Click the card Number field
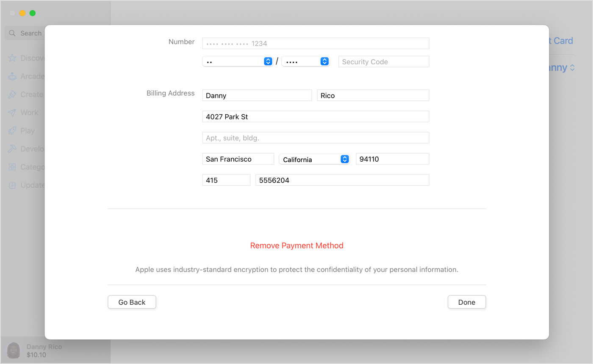The width and height of the screenshot is (593, 364). point(316,43)
